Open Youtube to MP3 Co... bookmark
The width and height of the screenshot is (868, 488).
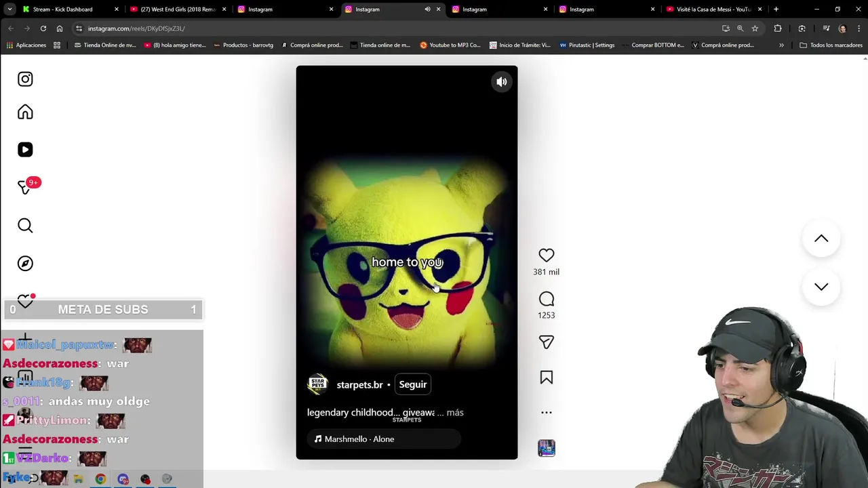(450, 45)
